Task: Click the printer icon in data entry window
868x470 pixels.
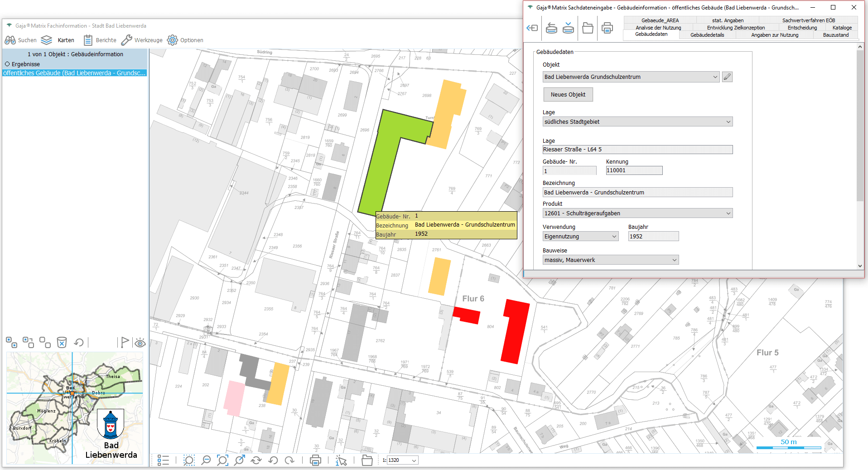Action: (607, 28)
